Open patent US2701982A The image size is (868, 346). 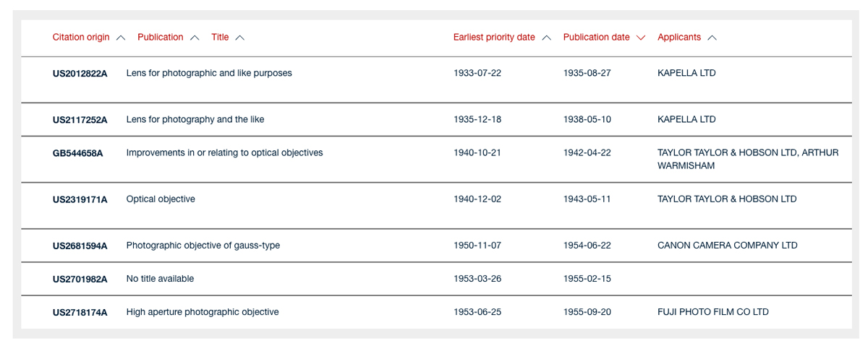(x=80, y=279)
